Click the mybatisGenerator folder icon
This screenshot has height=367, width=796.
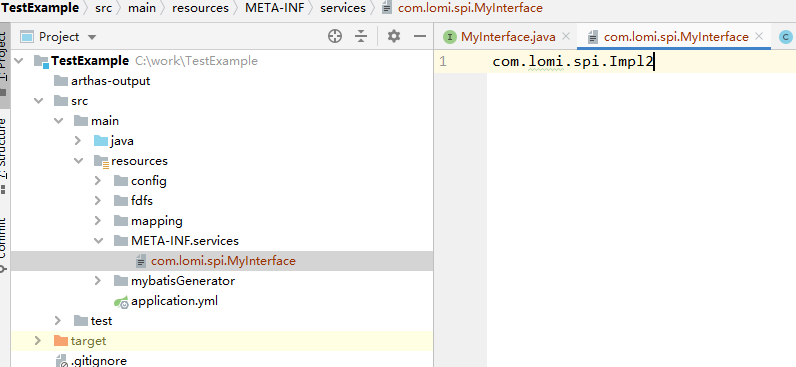click(x=121, y=281)
